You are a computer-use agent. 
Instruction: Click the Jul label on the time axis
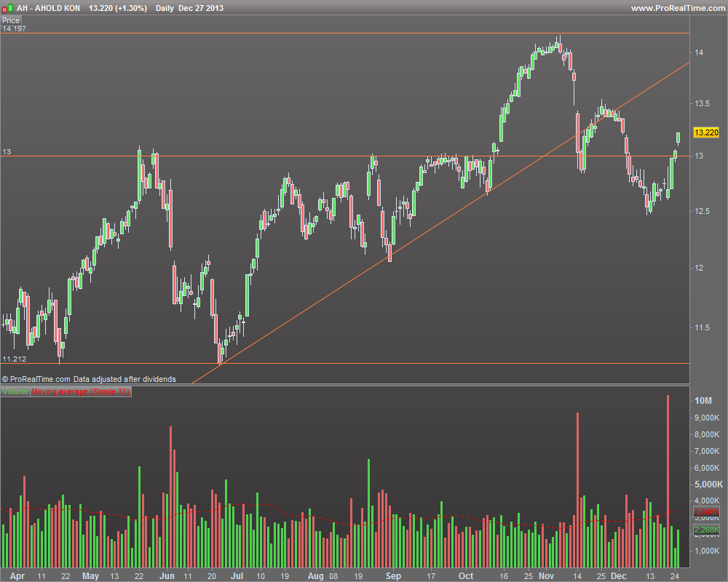coord(237,575)
